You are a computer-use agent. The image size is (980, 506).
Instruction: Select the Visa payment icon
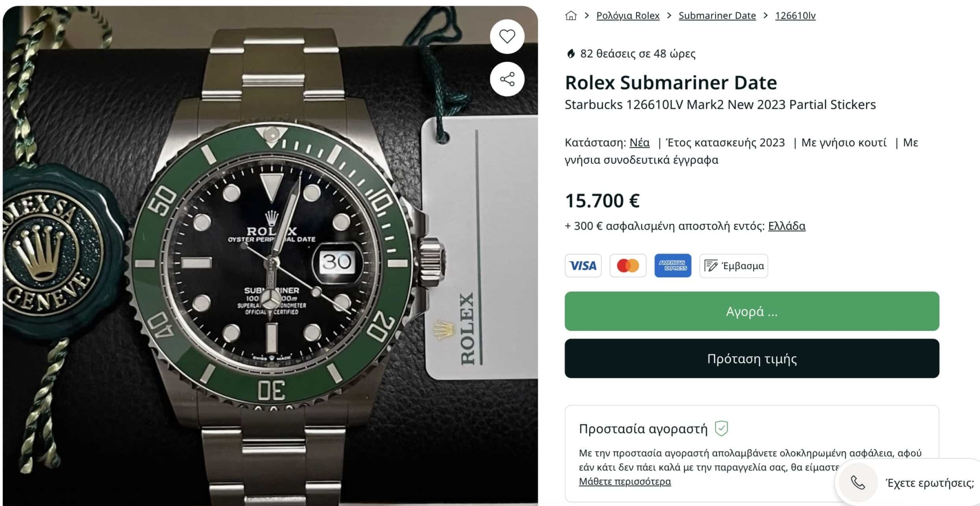583,266
